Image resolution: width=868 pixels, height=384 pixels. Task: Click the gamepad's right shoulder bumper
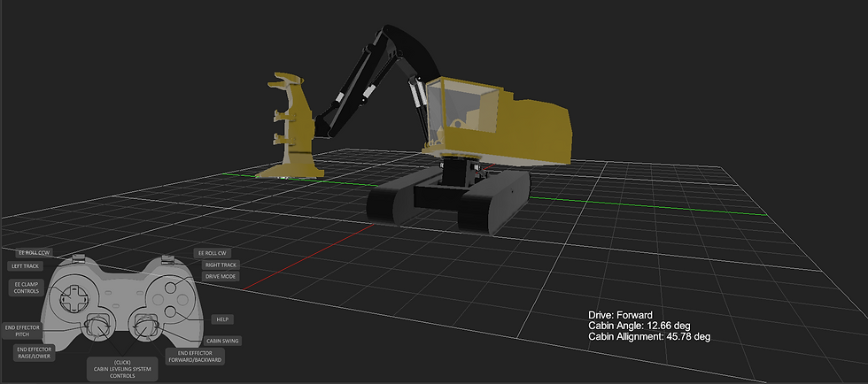(167, 259)
